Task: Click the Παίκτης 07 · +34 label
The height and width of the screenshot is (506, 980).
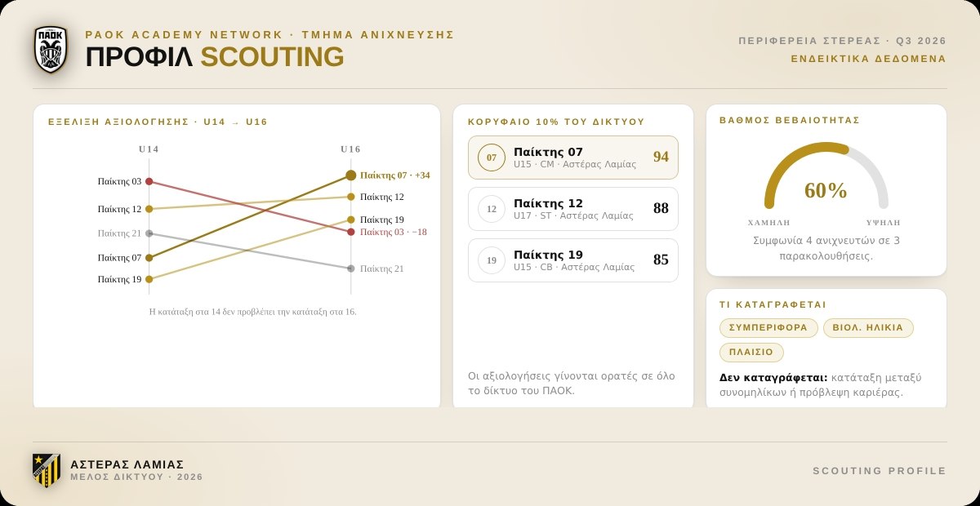Action: 395,175
